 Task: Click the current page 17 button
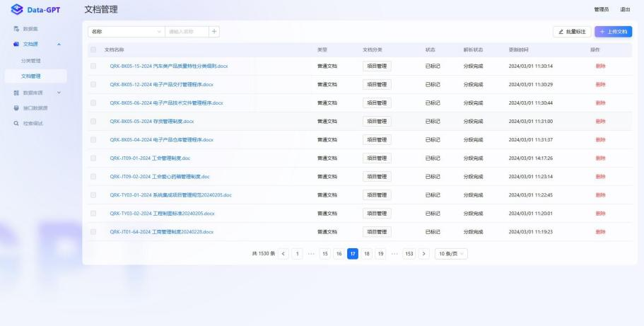click(x=353, y=254)
